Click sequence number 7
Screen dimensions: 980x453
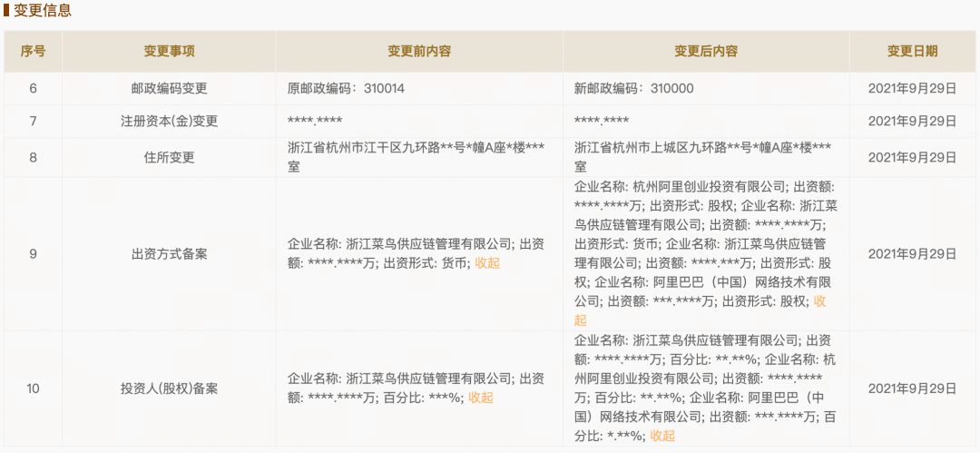pos(34,122)
